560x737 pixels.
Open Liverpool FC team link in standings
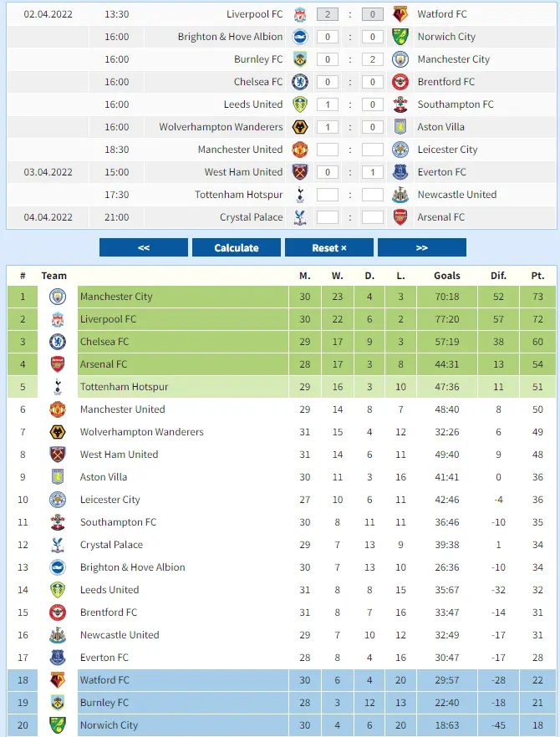tap(108, 319)
